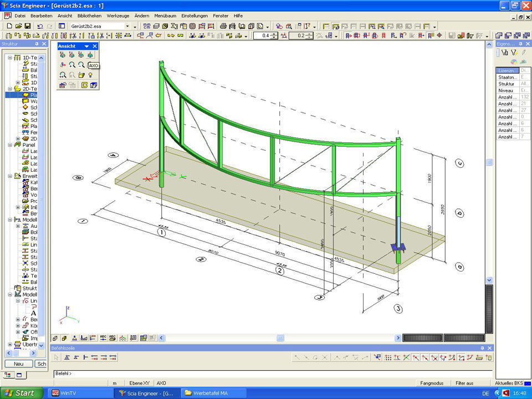Image resolution: width=532 pixels, height=399 pixels.
Task: Click the color palette icon in properties panel
Action: click(514, 62)
